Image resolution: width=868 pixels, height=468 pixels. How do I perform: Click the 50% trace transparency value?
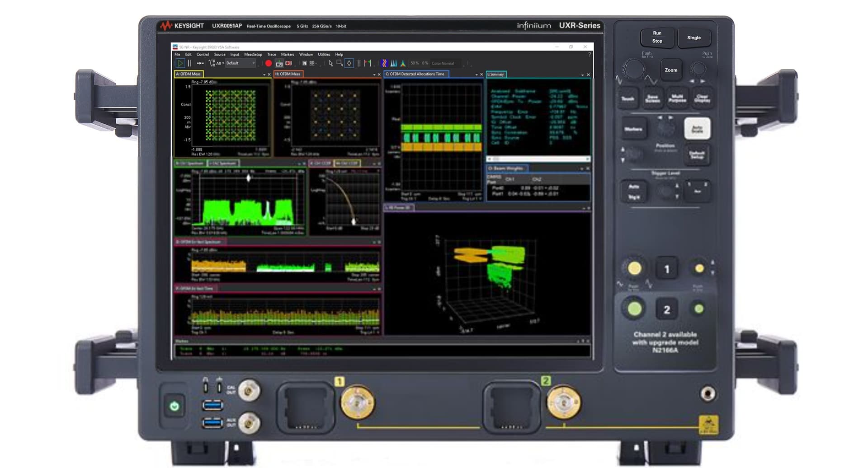coord(414,63)
